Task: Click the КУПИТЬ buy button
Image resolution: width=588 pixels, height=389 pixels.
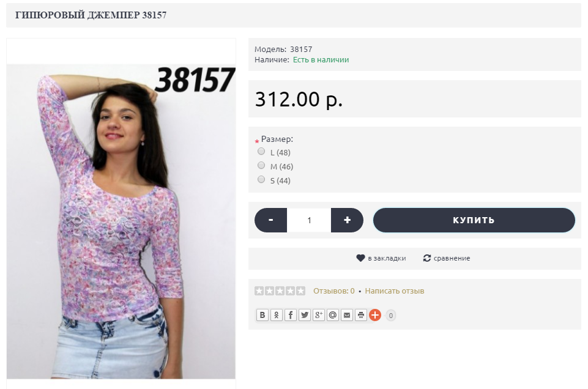Action: point(474,220)
